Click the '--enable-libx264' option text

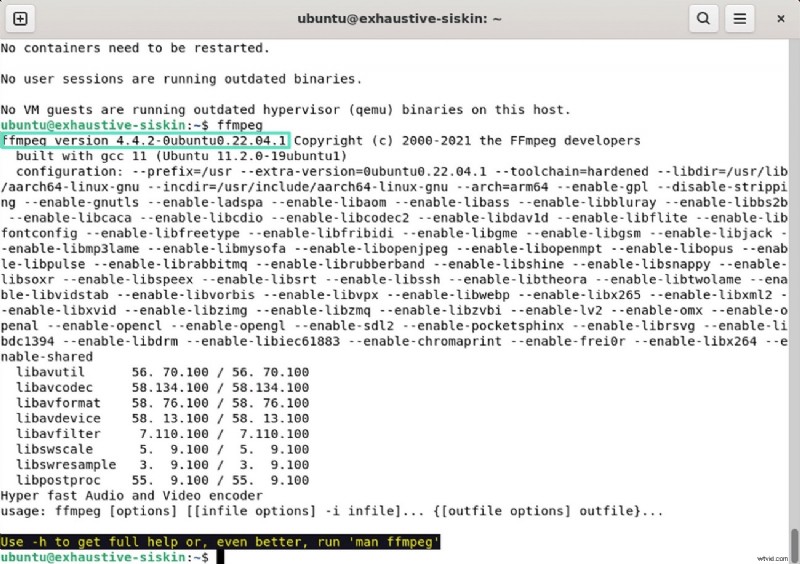696,341
